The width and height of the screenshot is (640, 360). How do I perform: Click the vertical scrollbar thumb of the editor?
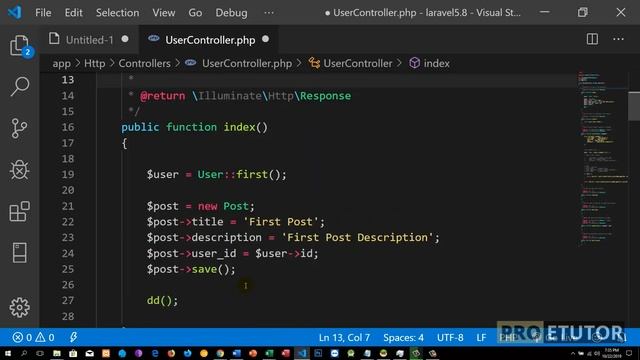[x=634, y=106]
